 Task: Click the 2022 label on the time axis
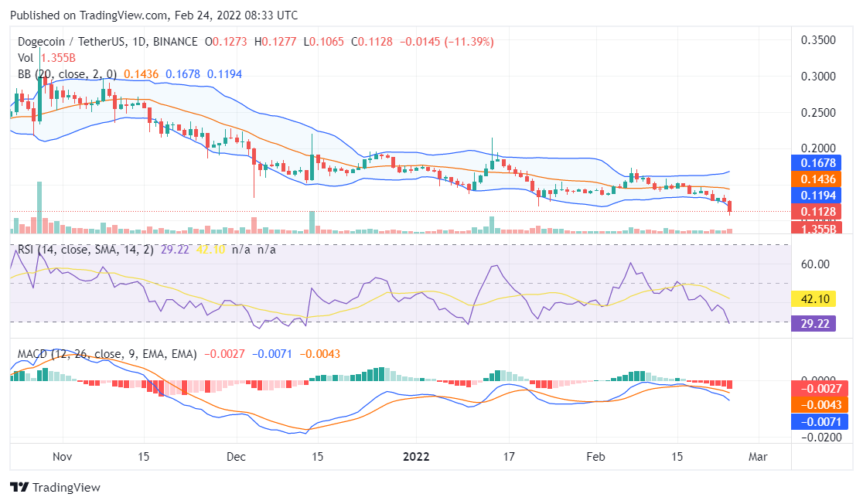click(417, 457)
